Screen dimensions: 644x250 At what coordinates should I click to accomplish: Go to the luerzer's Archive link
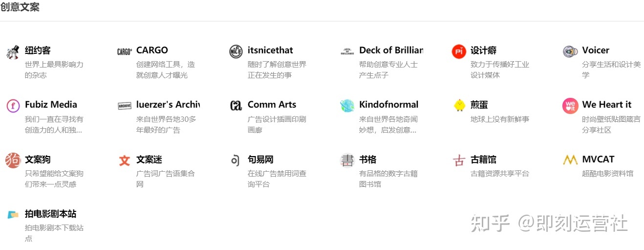tap(168, 104)
